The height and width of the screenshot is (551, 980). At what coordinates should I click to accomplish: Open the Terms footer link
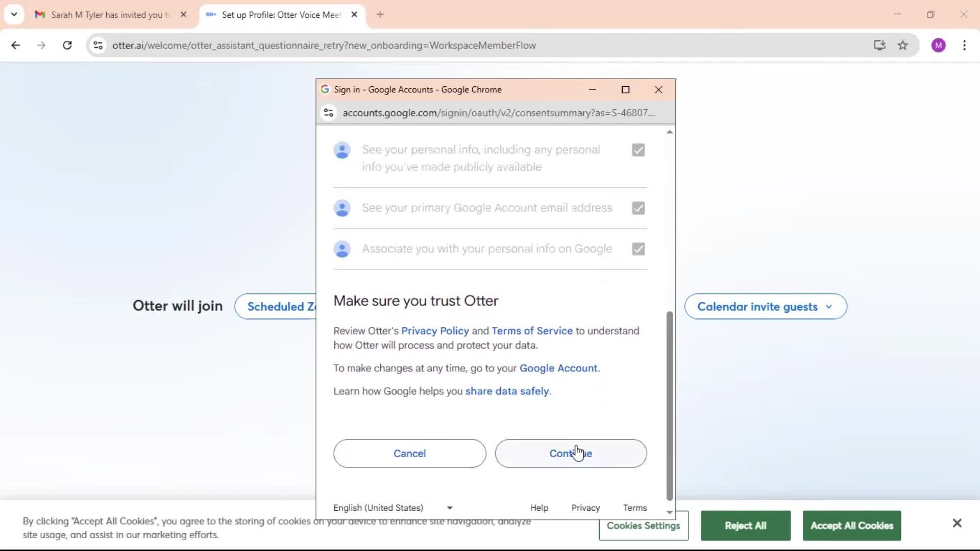634,508
